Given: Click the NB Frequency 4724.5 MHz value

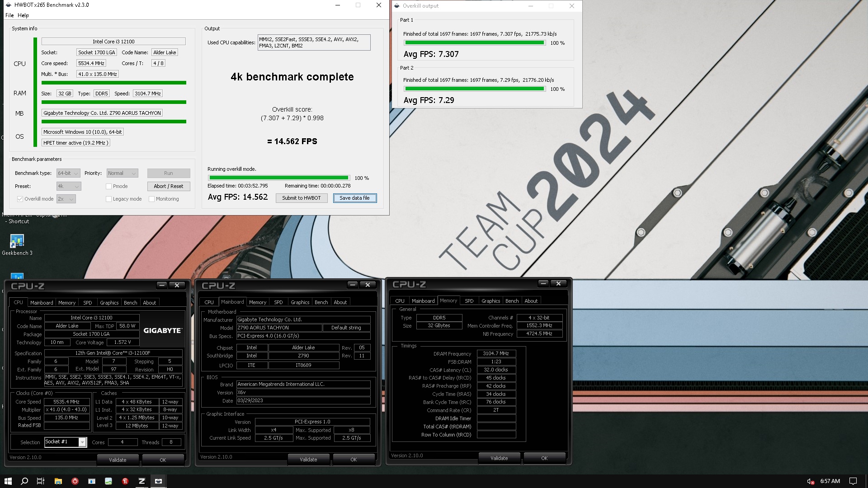Looking at the screenshot, I should [x=539, y=334].
